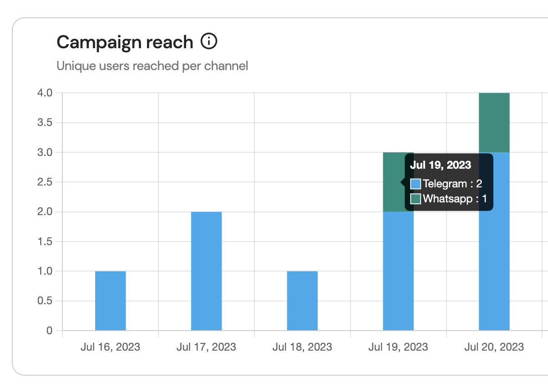
Task: Select the Jul 17 bar
Action: [206, 271]
